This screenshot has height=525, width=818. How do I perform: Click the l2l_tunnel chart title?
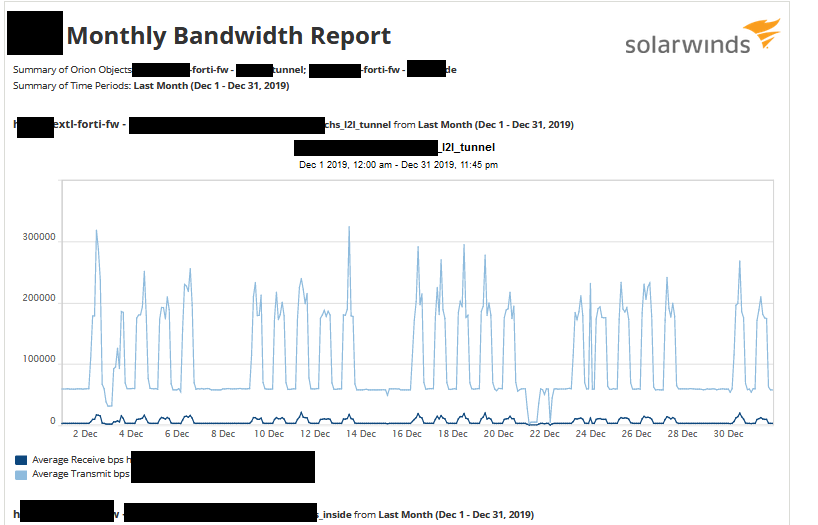[x=467, y=148]
